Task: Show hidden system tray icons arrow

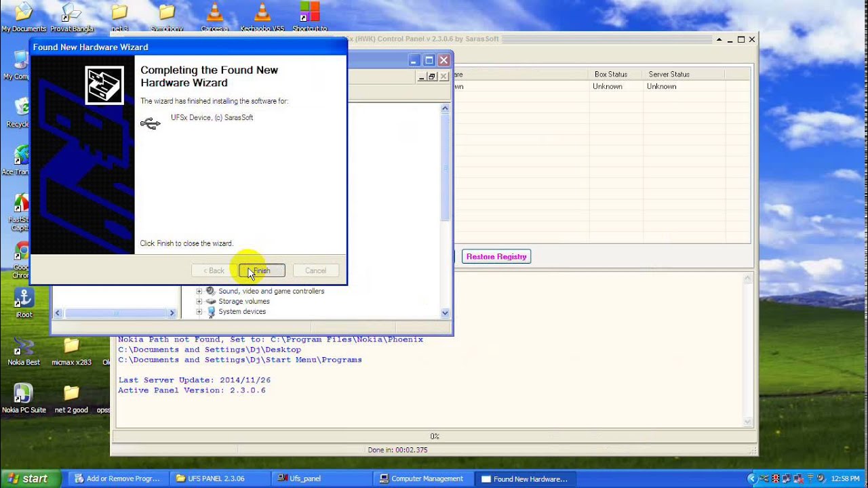Action: pos(751,479)
